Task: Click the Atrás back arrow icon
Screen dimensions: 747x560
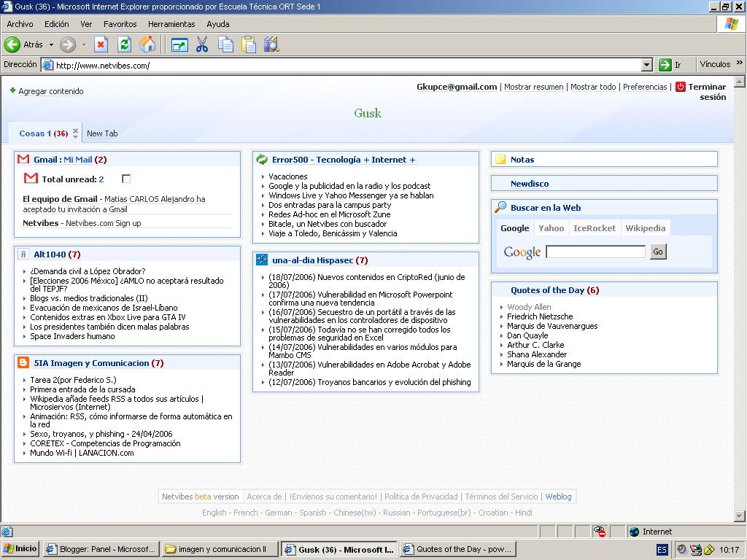Action: tap(12, 44)
